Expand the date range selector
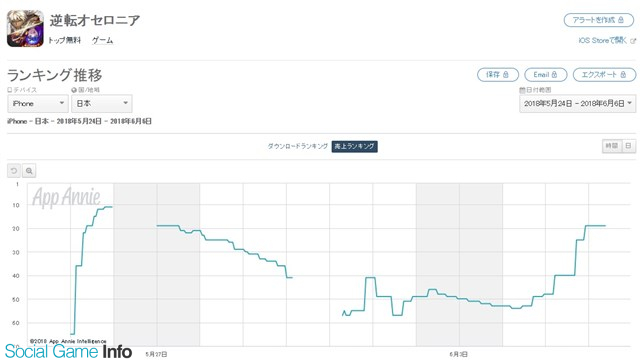This screenshot has width=640, height=364. click(578, 104)
